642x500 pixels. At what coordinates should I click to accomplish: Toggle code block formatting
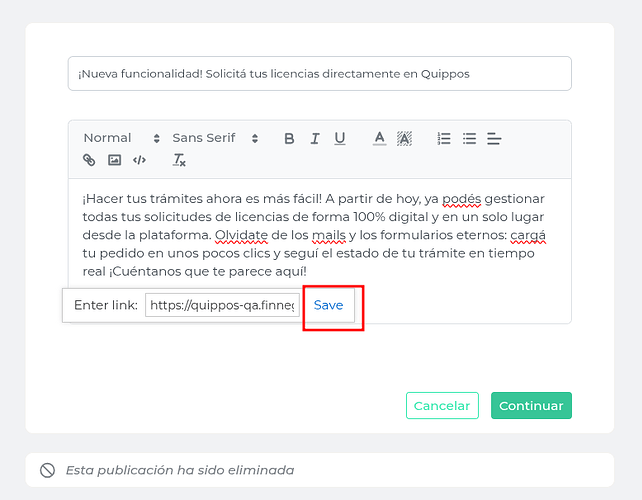(139, 160)
